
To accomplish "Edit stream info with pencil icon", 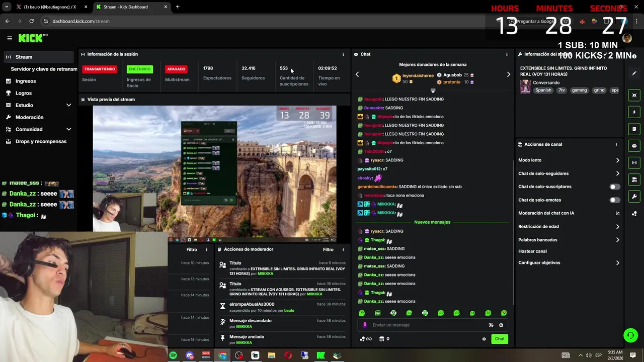I will tap(634, 73).
